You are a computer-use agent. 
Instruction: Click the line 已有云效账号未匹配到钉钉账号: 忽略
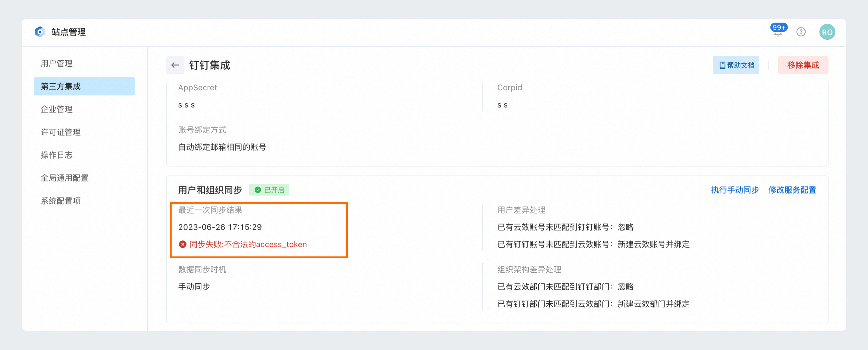(565, 227)
